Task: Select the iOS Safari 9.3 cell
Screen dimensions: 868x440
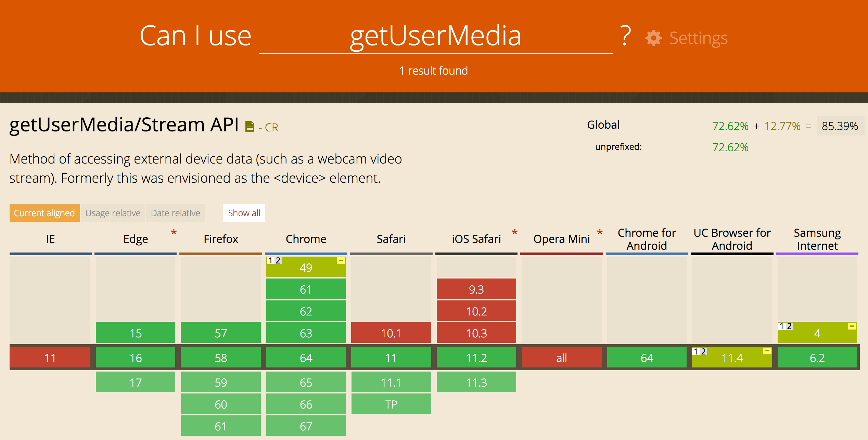Action: pos(476,289)
